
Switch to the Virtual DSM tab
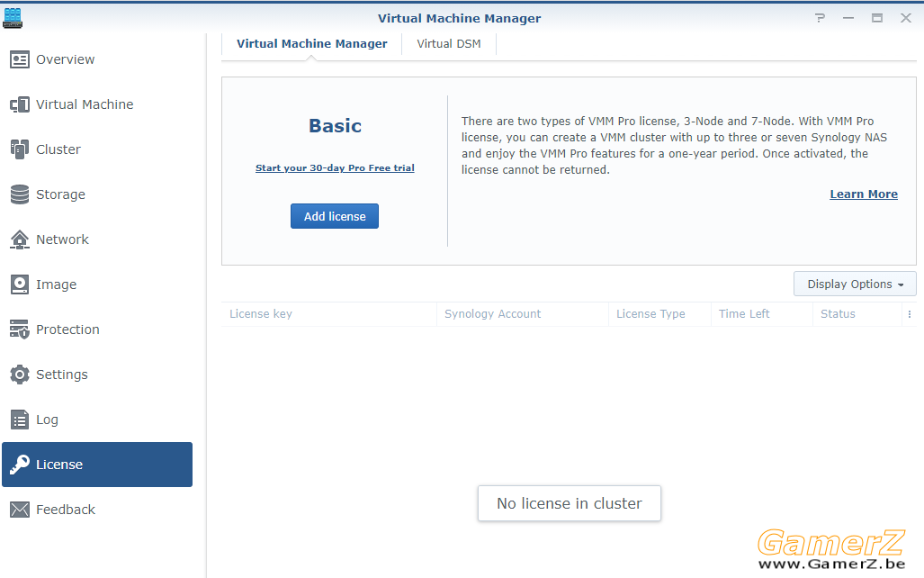(x=449, y=43)
